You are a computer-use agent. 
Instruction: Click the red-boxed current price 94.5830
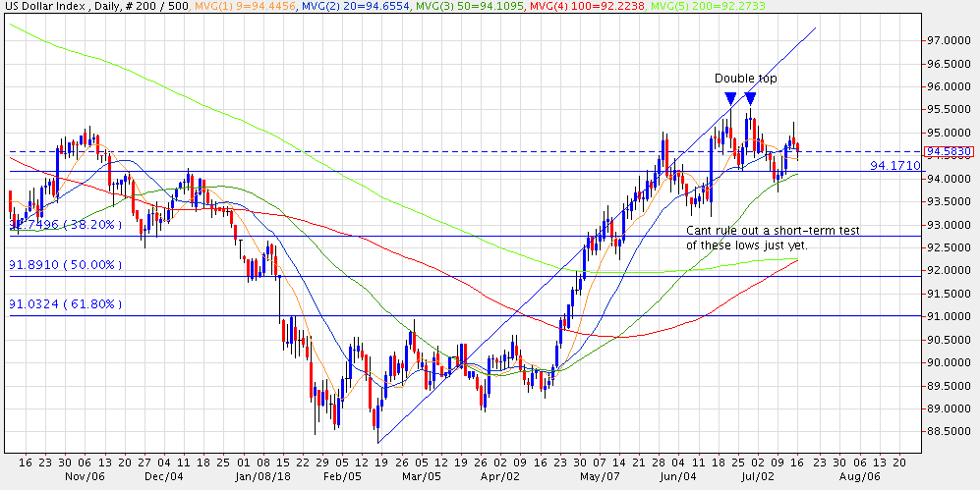pyautogui.click(x=949, y=151)
